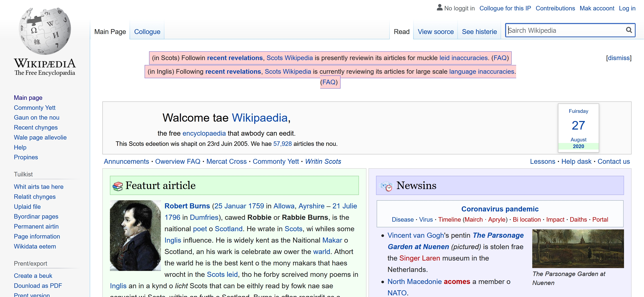Switch to the Collogue tab

pyautogui.click(x=147, y=32)
